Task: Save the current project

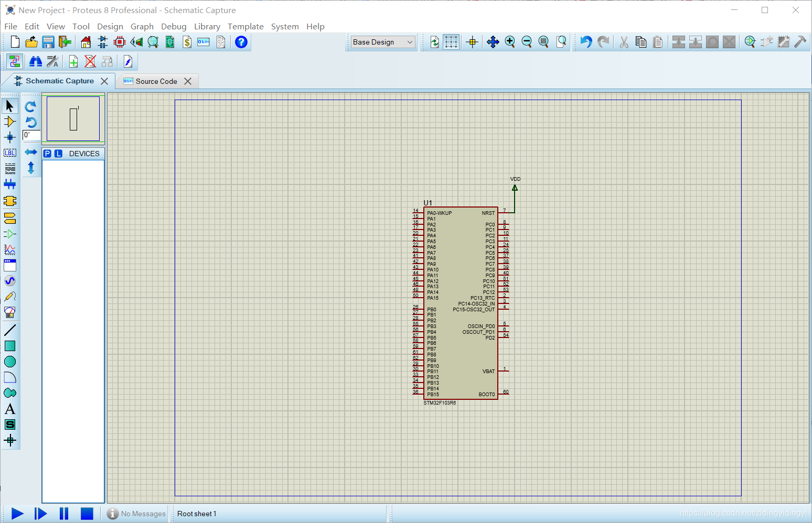Action: 48,42
